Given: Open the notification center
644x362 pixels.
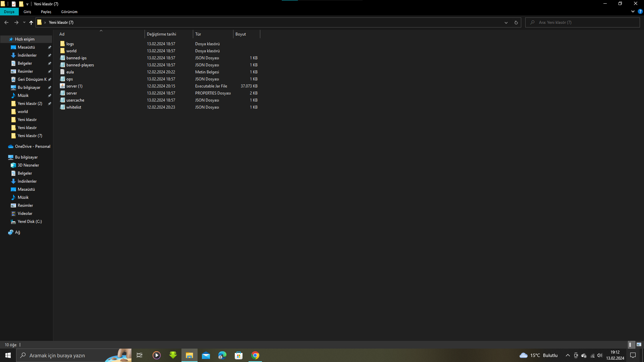Looking at the screenshot, I should pyautogui.click(x=633, y=355).
